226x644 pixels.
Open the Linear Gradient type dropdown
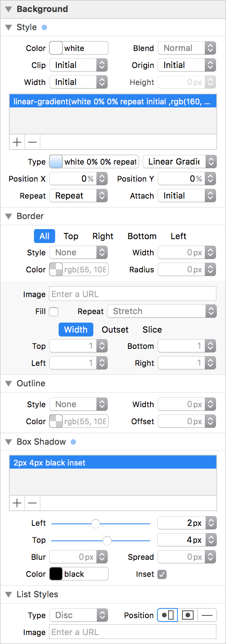180,161
